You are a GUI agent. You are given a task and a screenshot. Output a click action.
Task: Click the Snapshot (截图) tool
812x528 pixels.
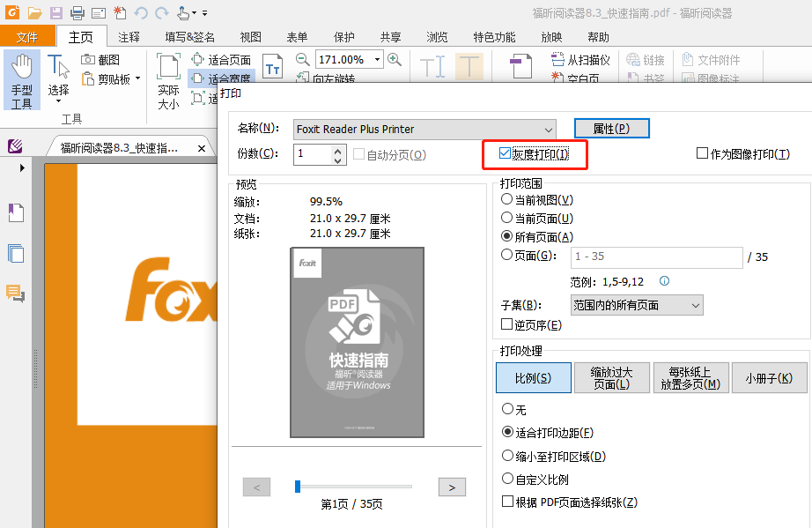(100, 60)
